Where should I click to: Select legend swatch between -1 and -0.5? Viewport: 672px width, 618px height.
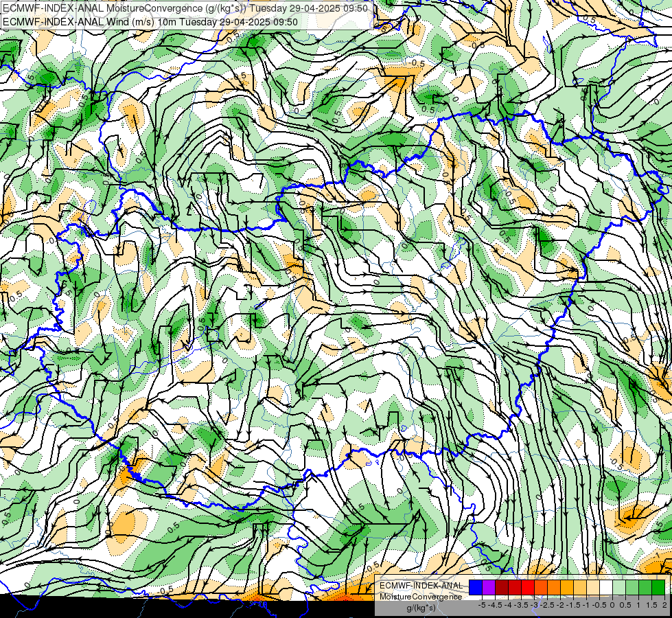[x=593, y=588]
